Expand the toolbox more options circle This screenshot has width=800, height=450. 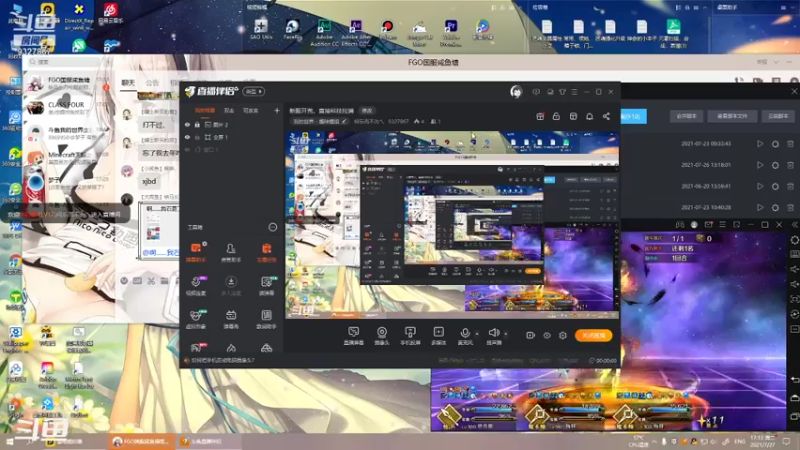tap(272, 227)
